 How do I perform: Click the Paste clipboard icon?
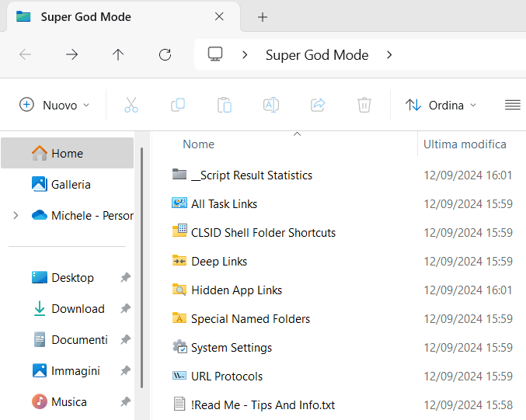point(225,105)
